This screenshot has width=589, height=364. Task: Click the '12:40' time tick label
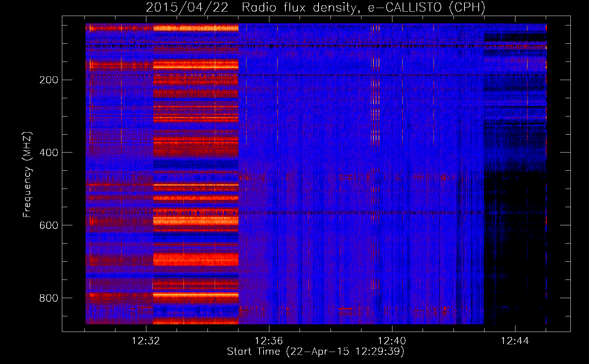[x=392, y=341]
